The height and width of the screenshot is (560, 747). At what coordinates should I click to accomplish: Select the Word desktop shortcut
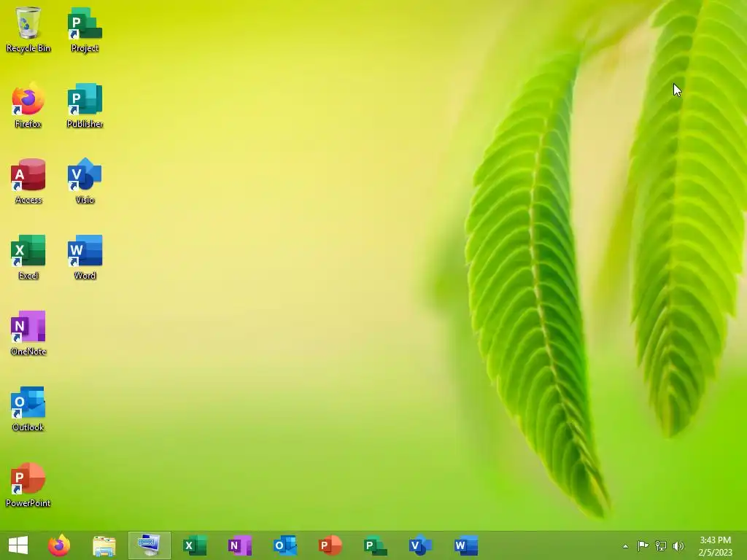point(85,257)
